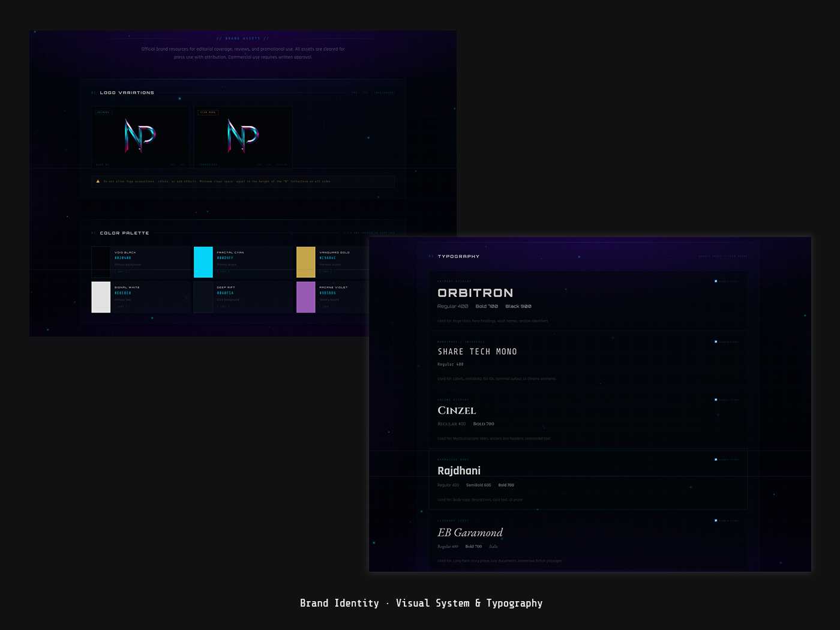Click Orbitron's Black 900 weight label
Viewport: 840px width, 630px height.
coord(518,307)
